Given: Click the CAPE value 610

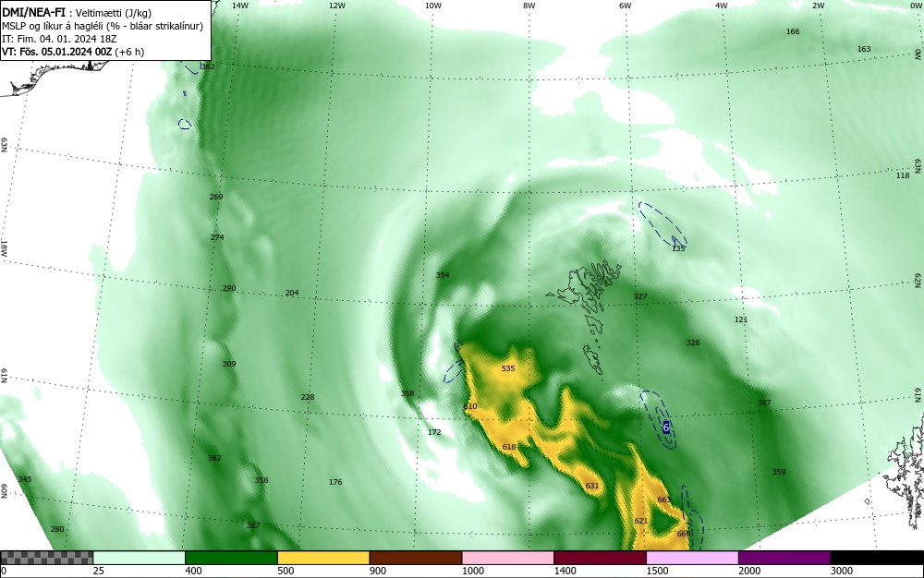Looking at the screenshot, I should point(470,406).
